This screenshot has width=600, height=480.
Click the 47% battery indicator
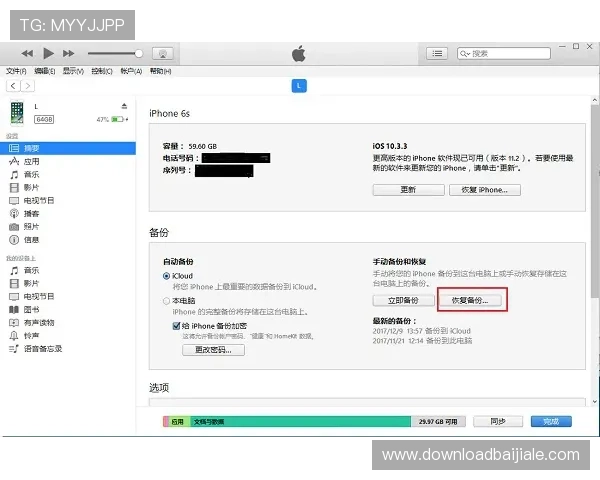[112, 119]
